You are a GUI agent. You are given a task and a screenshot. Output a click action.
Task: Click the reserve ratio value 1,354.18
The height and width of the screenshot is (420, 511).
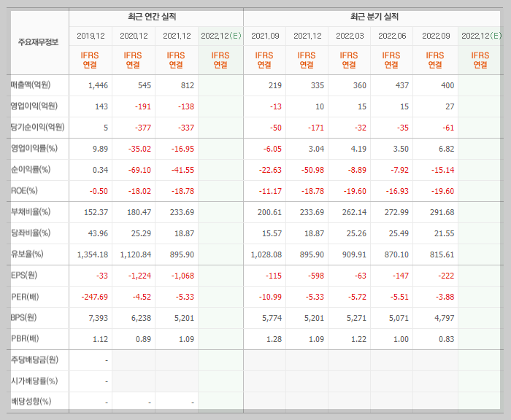[x=93, y=255]
